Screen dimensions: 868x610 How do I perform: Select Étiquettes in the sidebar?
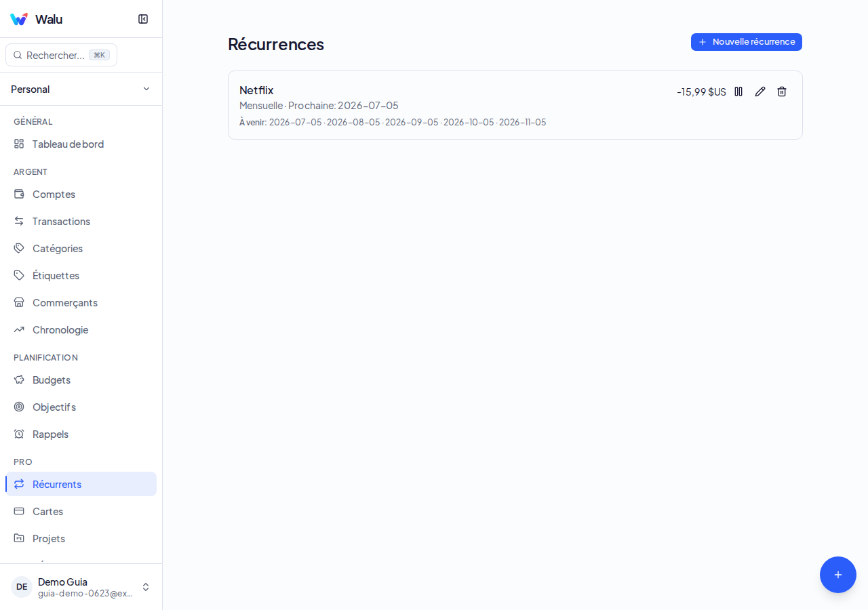pyautogui.click(x=81, y=275)
